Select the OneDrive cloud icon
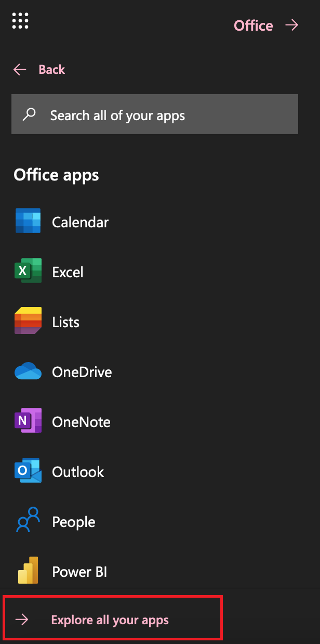320x644 pixels. (x=27, y=370)
